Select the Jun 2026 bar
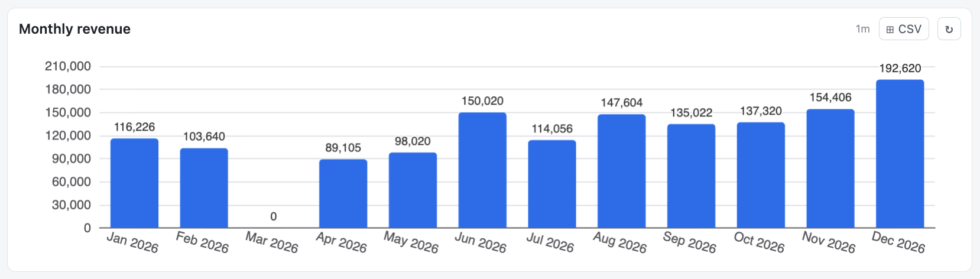The image size is (980, 279). pos(482,170)
